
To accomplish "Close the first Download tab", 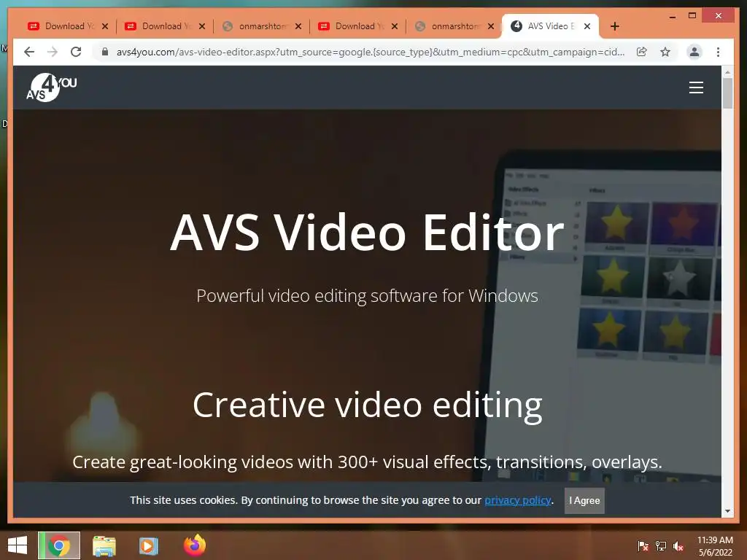I will coord(105,26).
